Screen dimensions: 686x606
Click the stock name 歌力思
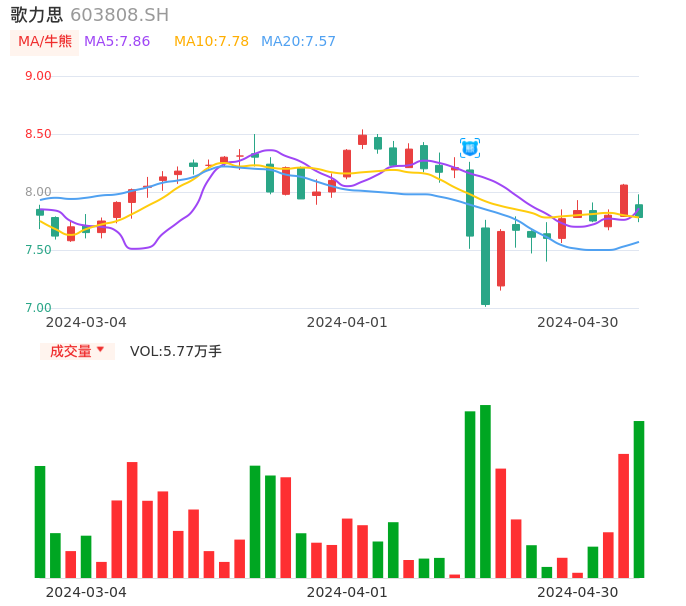tap(36, 15)
